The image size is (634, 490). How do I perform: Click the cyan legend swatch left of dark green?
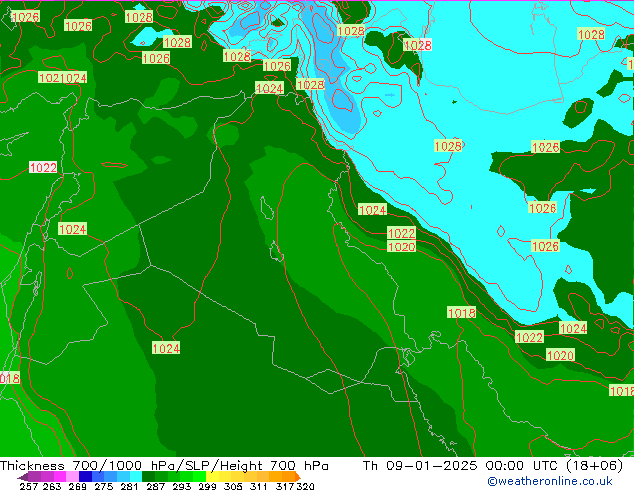(x=136, y=476)
